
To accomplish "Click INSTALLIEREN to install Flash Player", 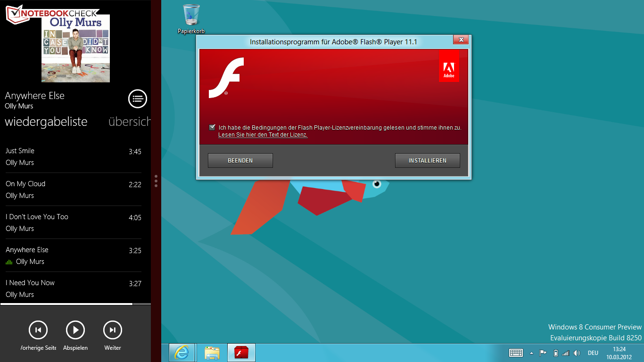I will tap(428, 160).
